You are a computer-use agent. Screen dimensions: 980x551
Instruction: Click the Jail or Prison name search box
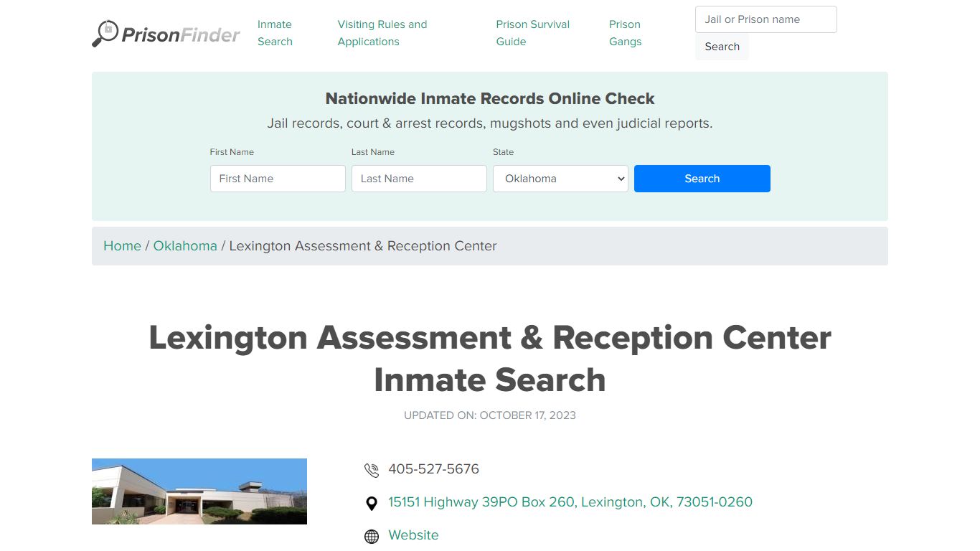766,19
